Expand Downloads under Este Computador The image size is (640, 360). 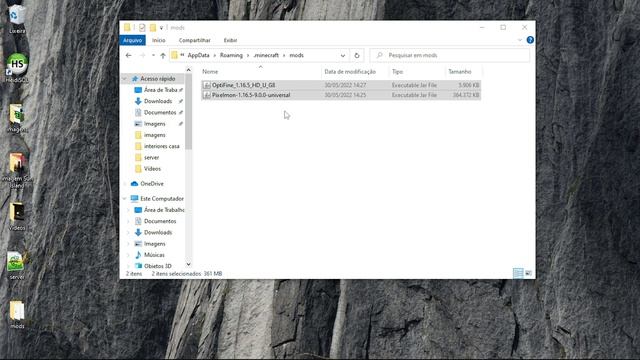point(129,232)
